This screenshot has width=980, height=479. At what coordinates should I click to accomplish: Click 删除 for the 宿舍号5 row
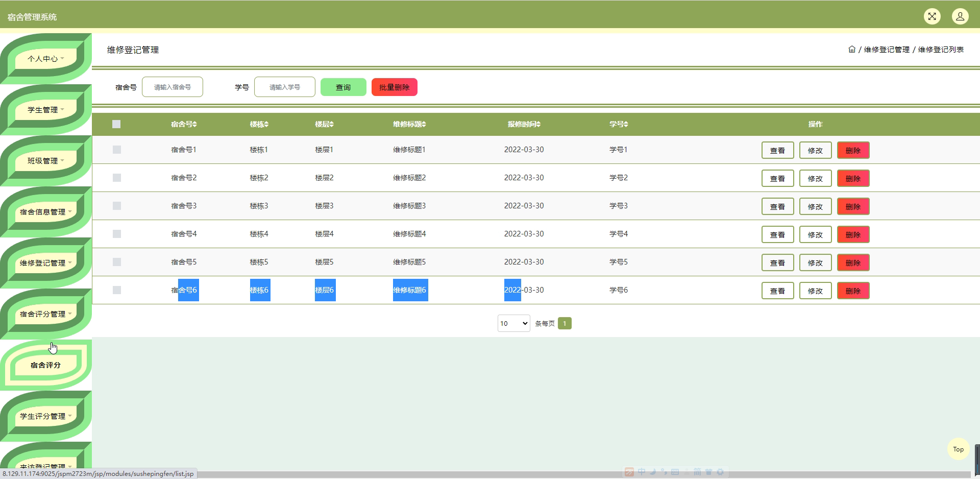853,262
